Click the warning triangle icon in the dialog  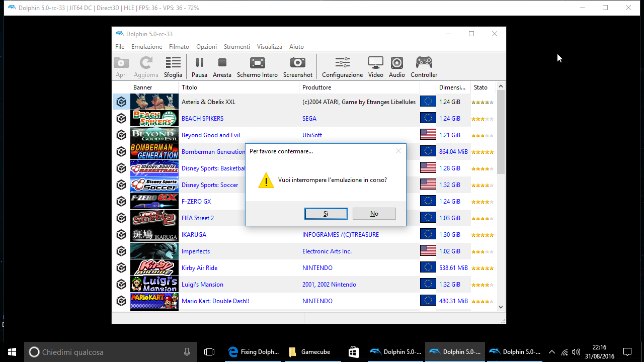point(266,180)
